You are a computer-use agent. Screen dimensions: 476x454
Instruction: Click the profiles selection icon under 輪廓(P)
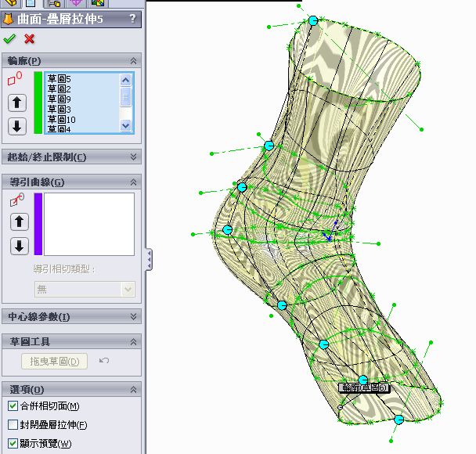click(15, 78)
